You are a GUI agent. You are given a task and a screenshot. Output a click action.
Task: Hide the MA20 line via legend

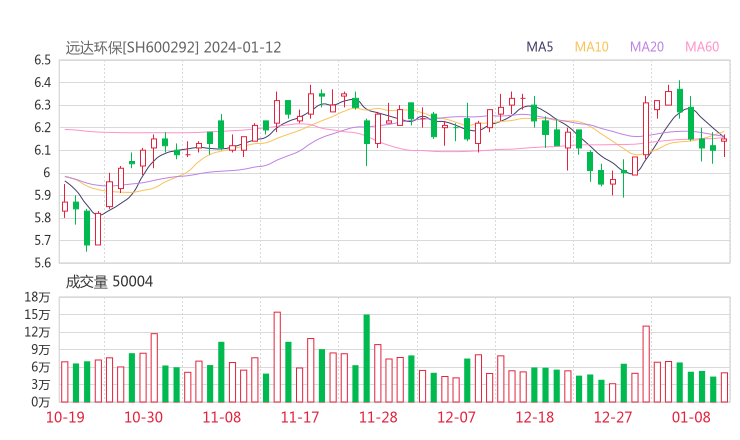click(x=647, y=47)
